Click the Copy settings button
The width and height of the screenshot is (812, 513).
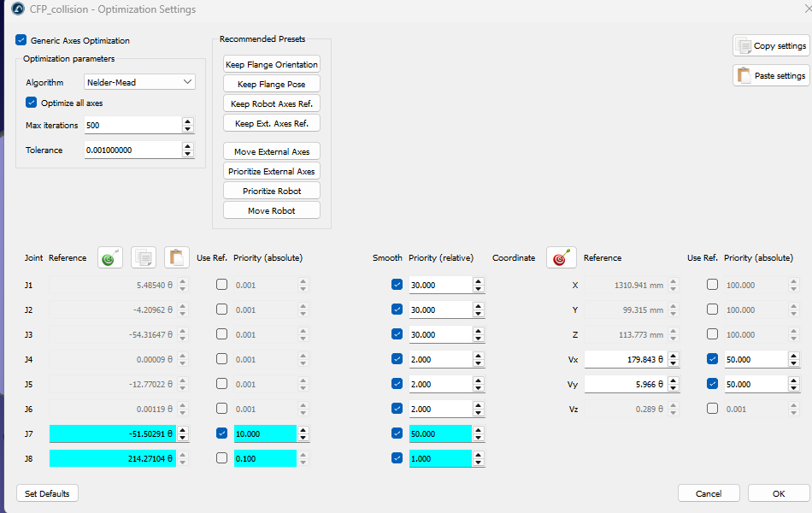(x=771, y=45)
